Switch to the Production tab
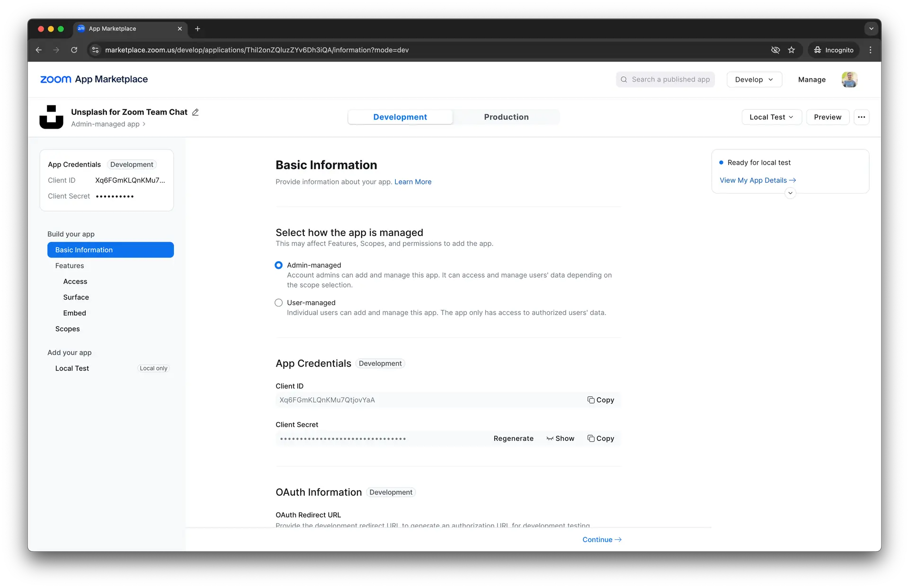The image size is (909, 588). pos(506,117)
